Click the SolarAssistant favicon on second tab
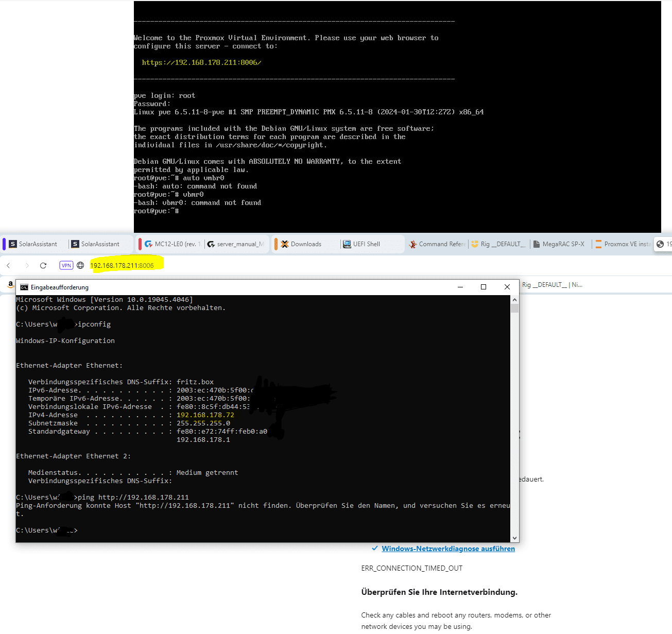672x634 pixels. tap(75, 244)
